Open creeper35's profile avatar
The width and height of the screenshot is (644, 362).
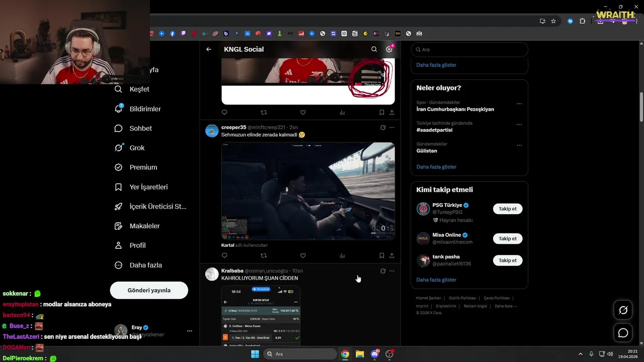pos(212,131)
